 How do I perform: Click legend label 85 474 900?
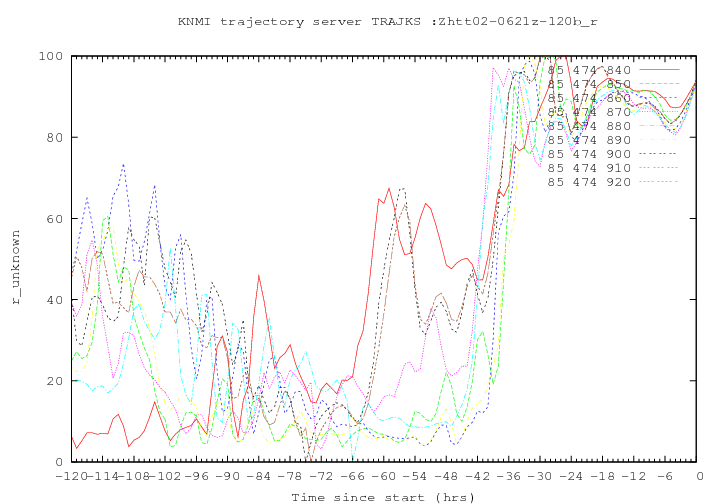pos(589,155)
